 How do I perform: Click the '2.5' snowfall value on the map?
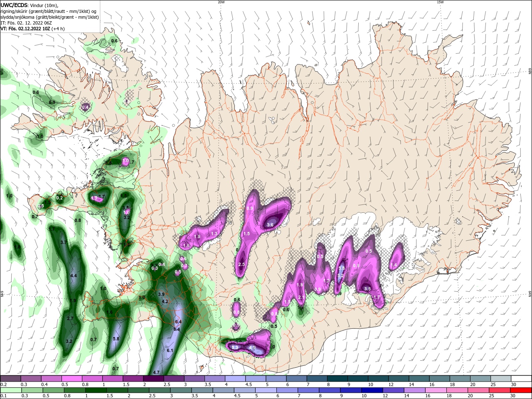(242, 264)
